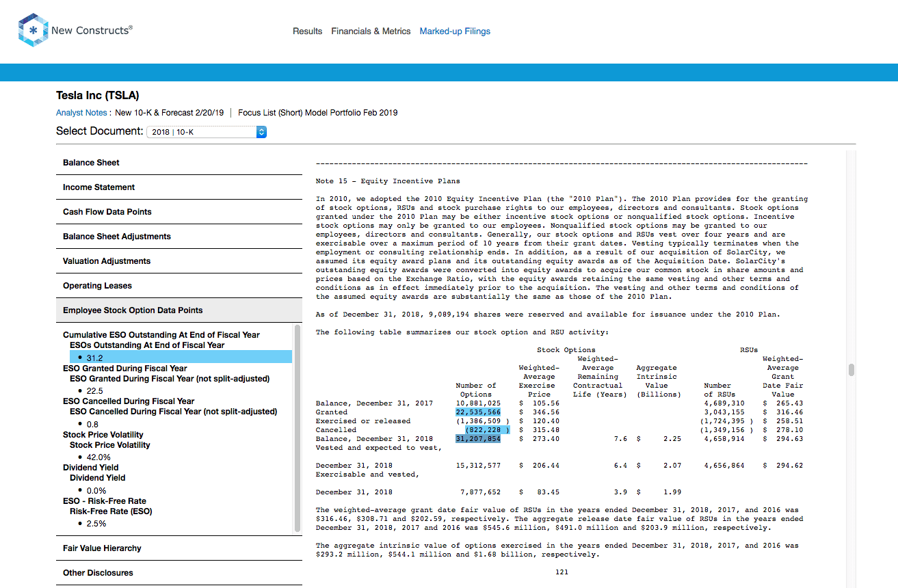Expand the Balance Sheet section
The image size is (898, 588).
click(x=179, y=163)
